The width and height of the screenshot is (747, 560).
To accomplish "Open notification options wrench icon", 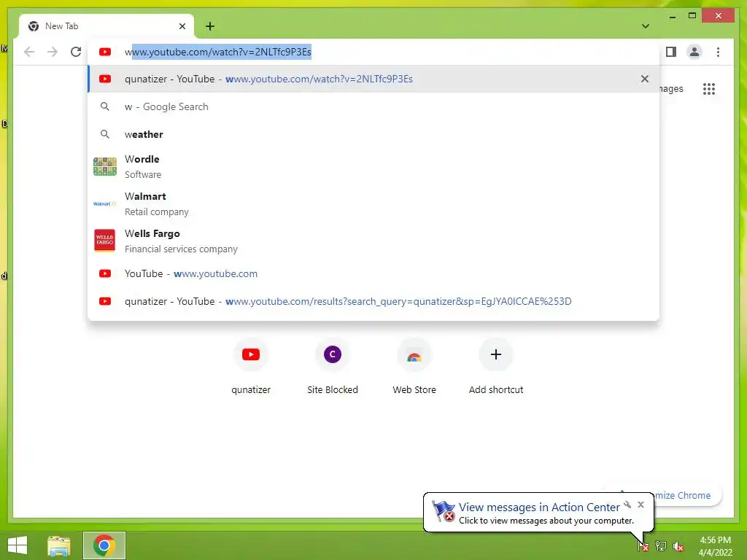I will coord(627,505).
